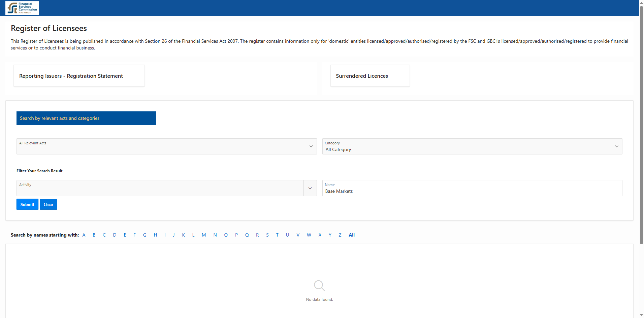The image size is (644, 318).
Task: Expand the Activity dropdown arrow
Action: click(310, 188)
